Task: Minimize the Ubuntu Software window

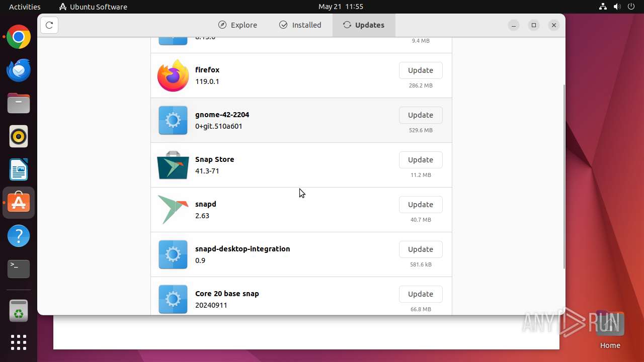Action: [x=514, y=25]
